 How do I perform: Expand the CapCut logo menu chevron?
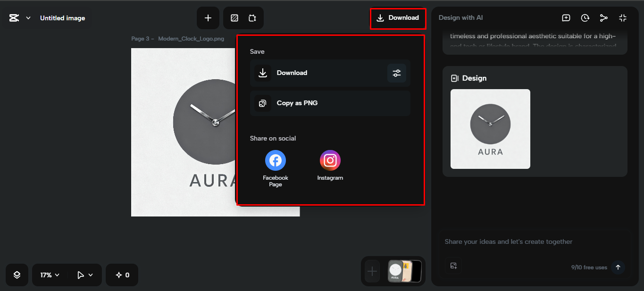tap(28, 17)
